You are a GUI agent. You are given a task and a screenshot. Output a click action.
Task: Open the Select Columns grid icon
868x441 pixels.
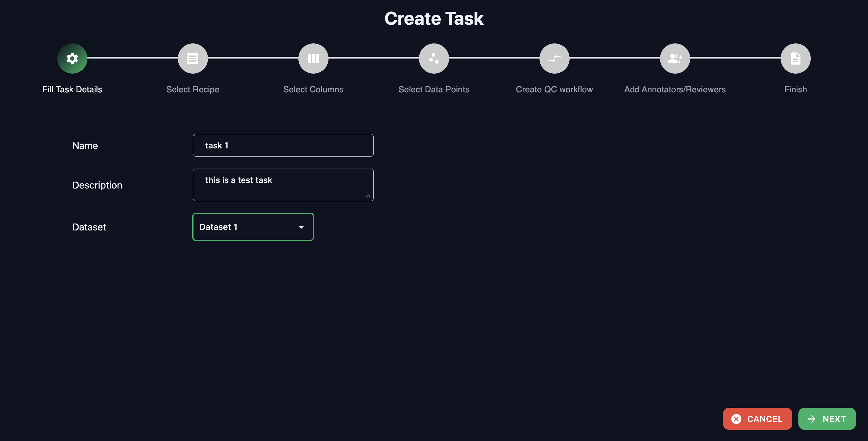click(313, 58)
